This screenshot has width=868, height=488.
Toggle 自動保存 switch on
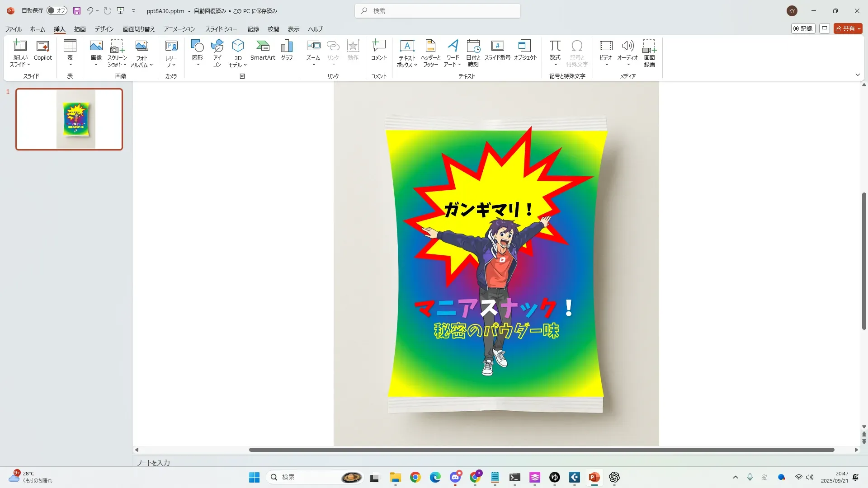[x=57, y=10]
